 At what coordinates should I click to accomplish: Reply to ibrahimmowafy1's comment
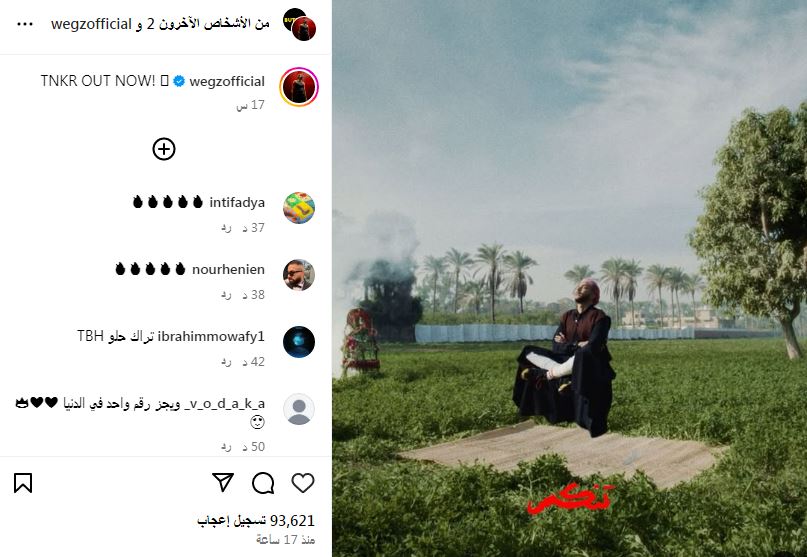(226, 361)
